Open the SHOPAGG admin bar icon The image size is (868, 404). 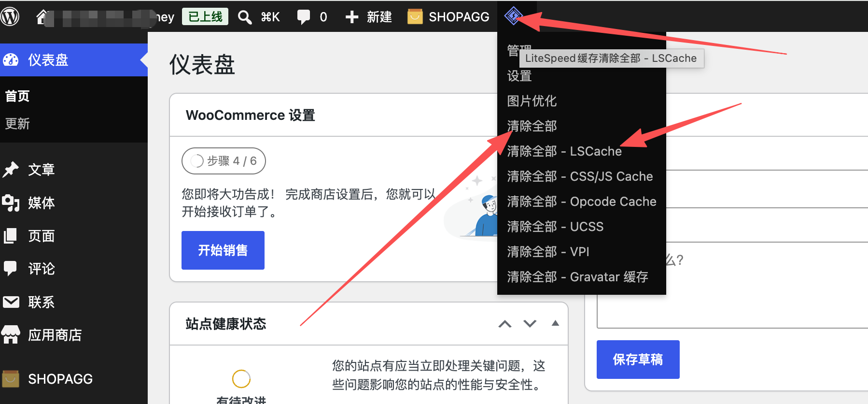click(x=415, y=17)
